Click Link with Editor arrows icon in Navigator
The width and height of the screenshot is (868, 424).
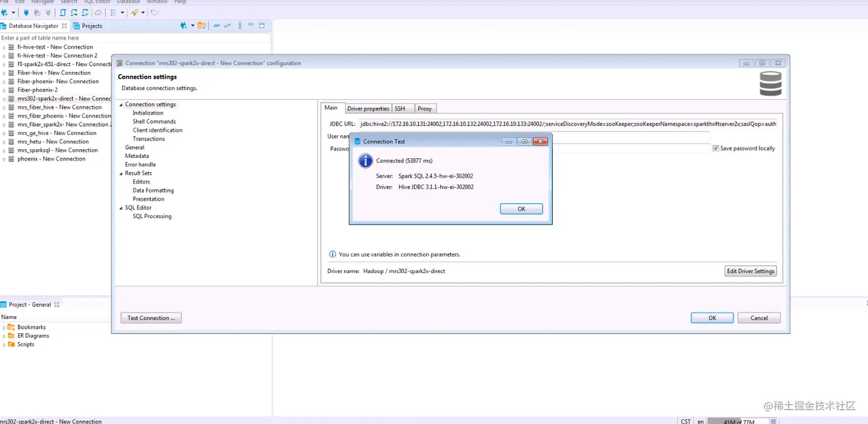tap(227, 26)
